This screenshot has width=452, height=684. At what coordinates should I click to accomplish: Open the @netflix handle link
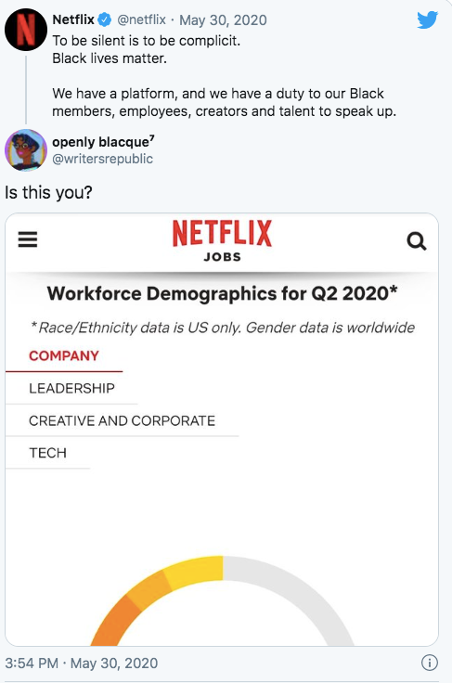coord(141,20)
